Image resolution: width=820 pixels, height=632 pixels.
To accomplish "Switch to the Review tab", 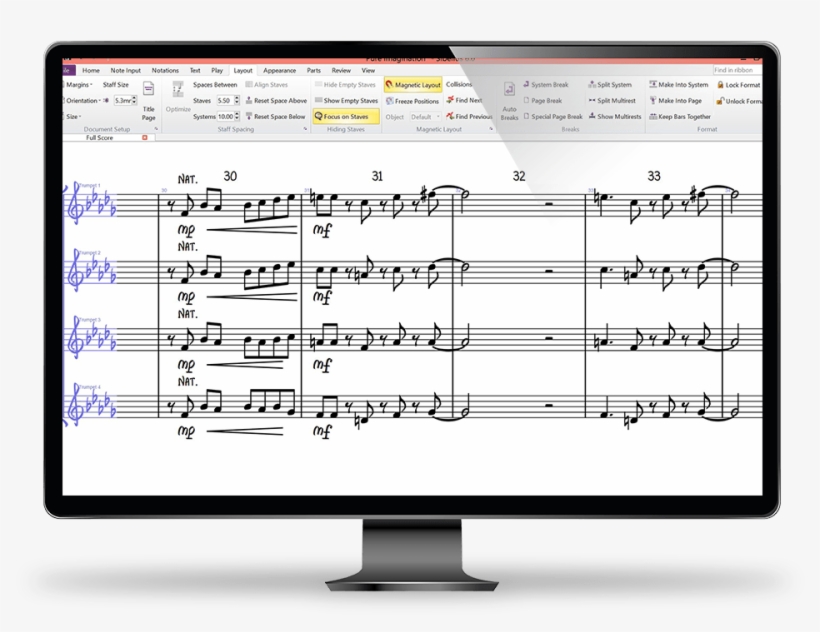I will [x=341, y=70].
